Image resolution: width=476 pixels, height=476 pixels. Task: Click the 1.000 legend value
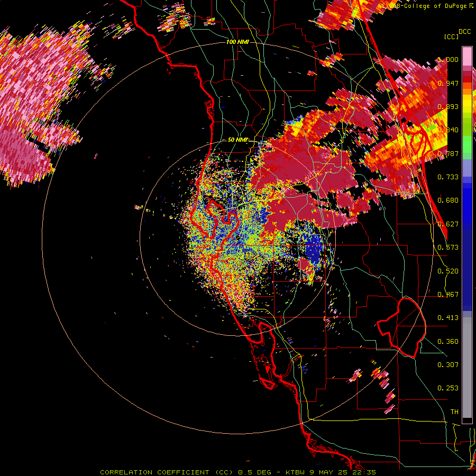coord(448,59)
